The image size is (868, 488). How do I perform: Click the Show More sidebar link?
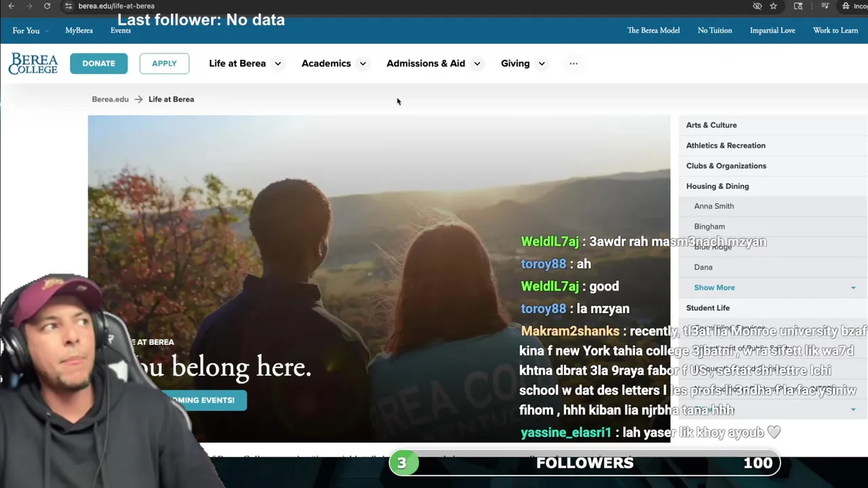[714, 287]
